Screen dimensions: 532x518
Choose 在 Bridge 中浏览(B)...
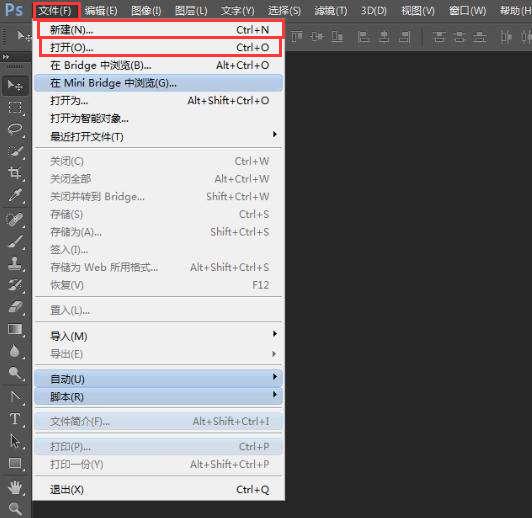[x=159, y=65]
